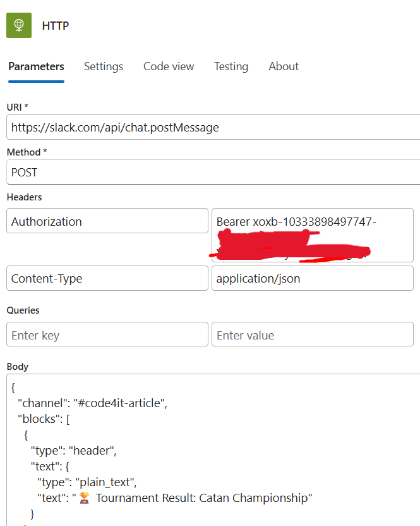Click the Enter key field under Queries
The image size is (420, 526).
(x=107, y=334)
